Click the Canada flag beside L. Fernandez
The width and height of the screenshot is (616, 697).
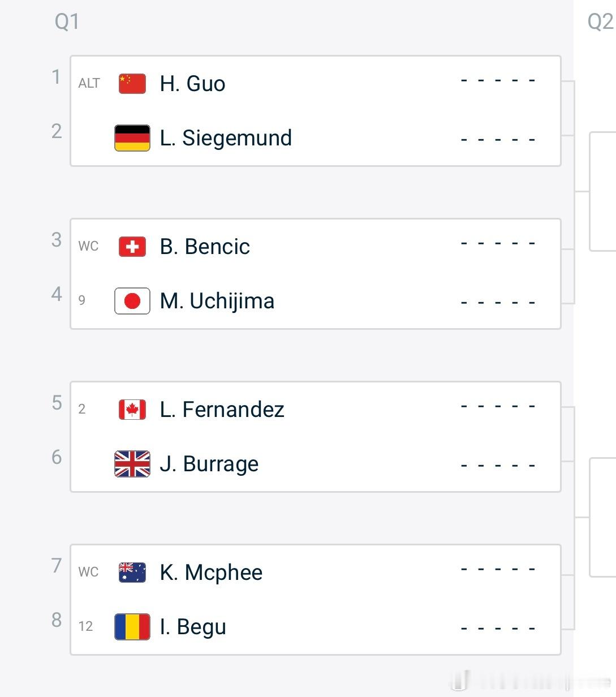click(132, 410)
